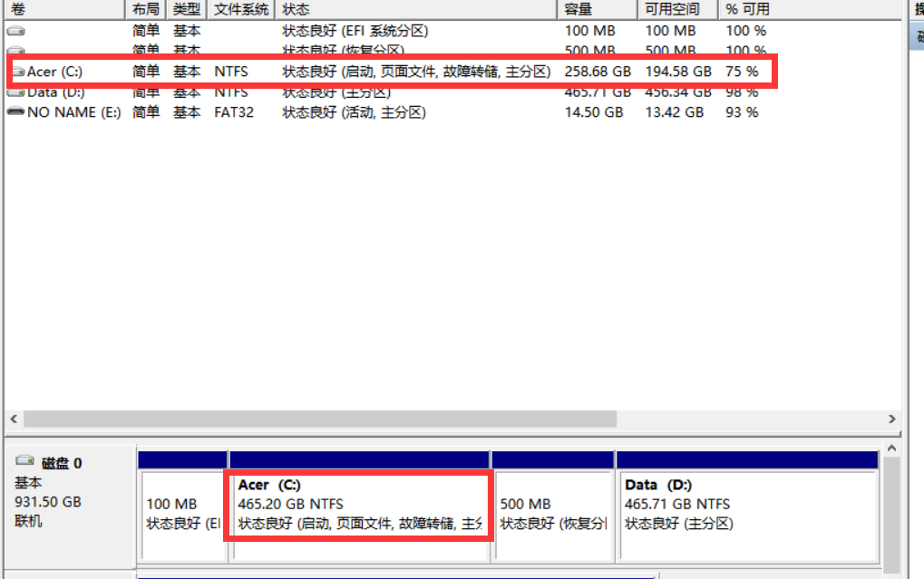Click the horizontal scrollbar right arrow
The height and width of the screenshot is (579, 924).
pos(891,419)
